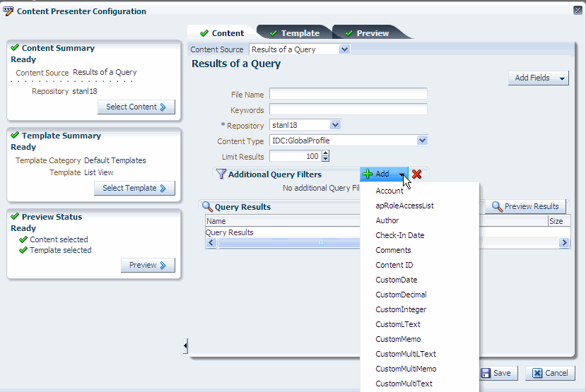Click the Content Summary heading
The image size is (586, 392).
[58, 48]
